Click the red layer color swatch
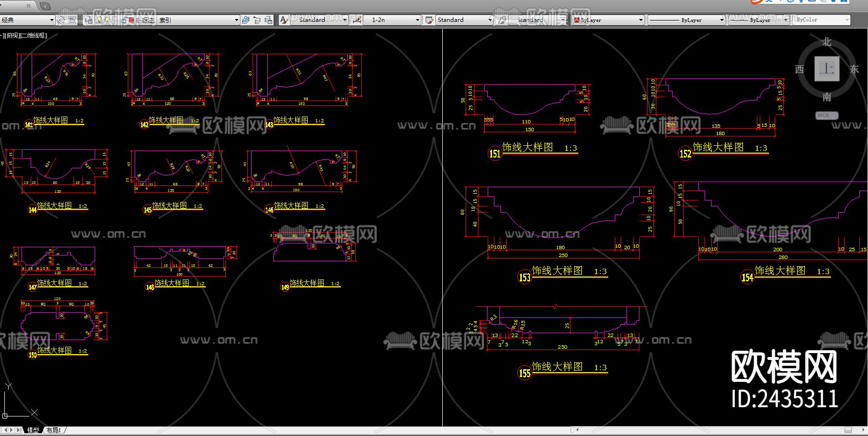 point(131,20)
